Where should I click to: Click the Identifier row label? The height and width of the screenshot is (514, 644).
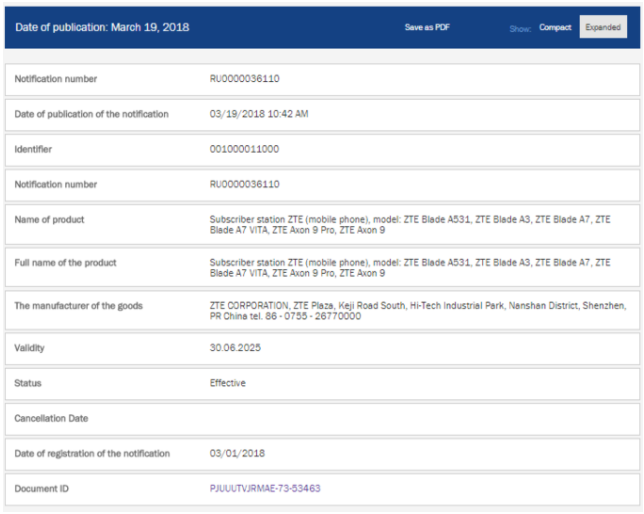(33, 149)
